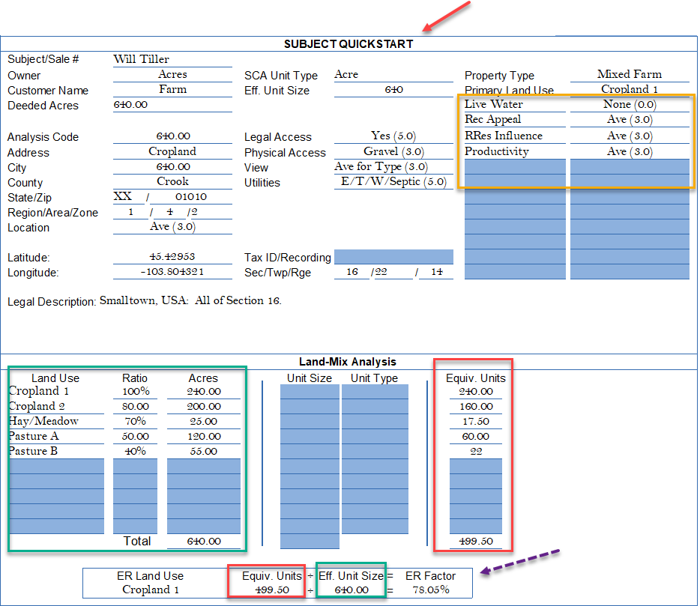
Task: Click the Longitude value field
Action: [x=172, y=273]
